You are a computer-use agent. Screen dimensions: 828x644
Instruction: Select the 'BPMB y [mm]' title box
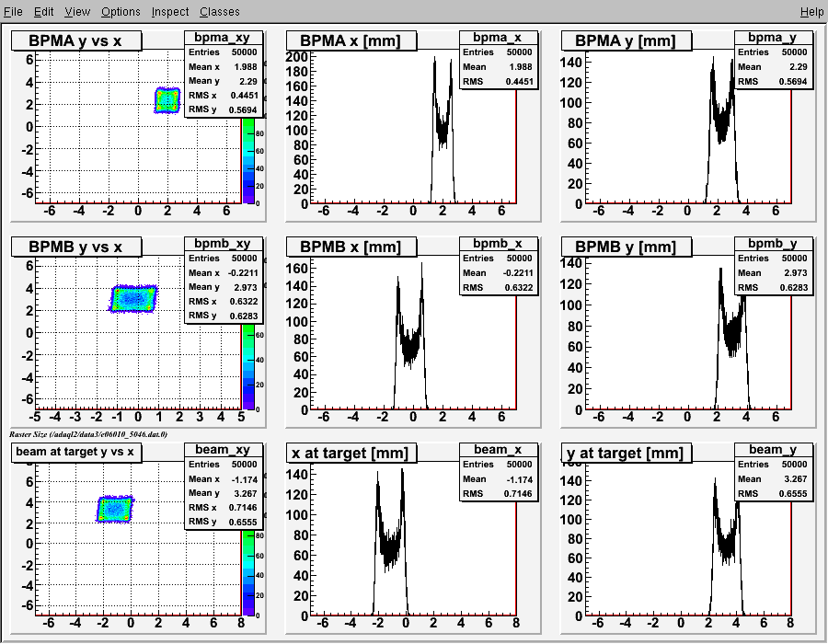click(x=627, y=247)
